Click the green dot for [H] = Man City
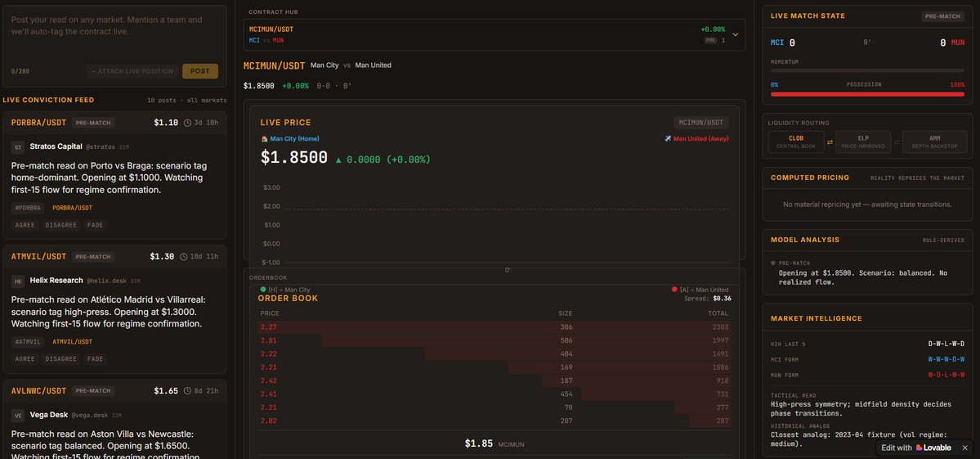The width and height of the screenshot is (980, 459). [x=263, y=290]
